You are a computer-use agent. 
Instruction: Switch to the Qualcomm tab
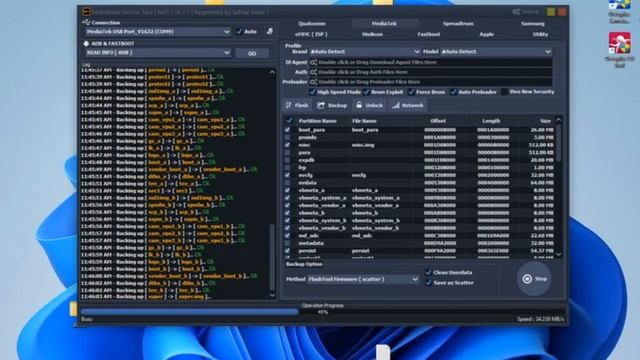pyautogui.click(x=312, y=24)
